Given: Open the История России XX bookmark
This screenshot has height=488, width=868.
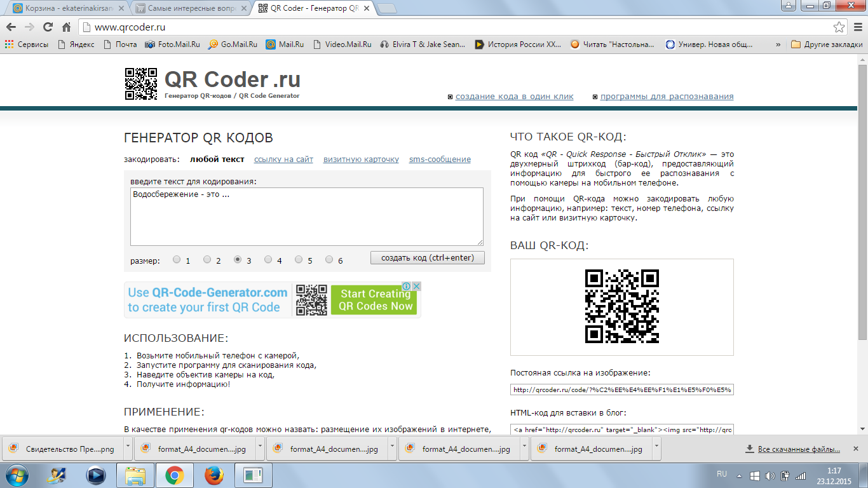Looking at the screenshot, I should click(x=519, y=44).
